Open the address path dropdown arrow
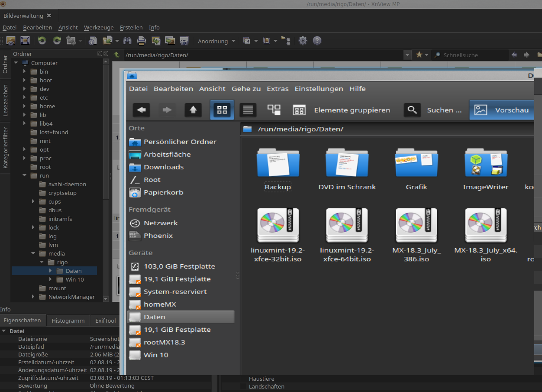The width and height of the screenshot is (542, 392). pos(407,55)
